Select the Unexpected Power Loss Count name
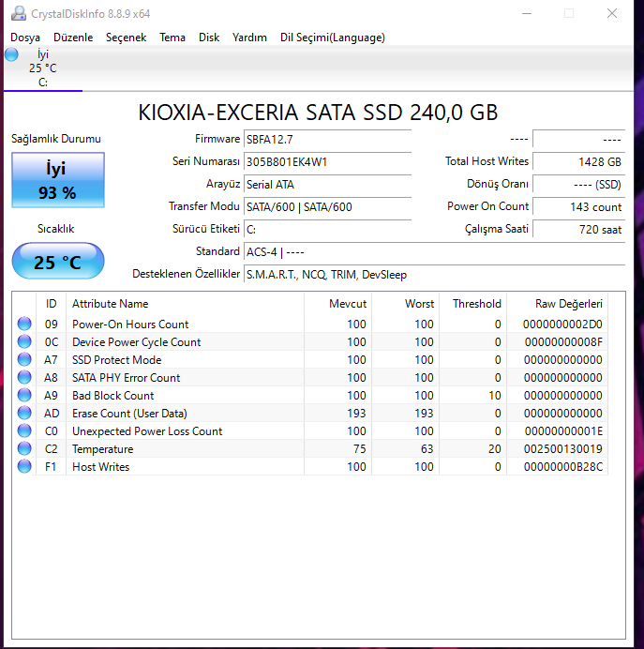 coord(147,430)
